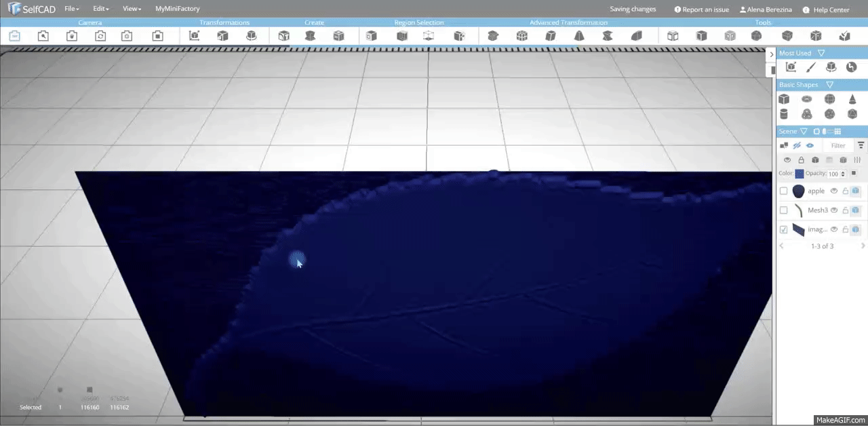Lock the Mesh3 object
Image resolution: width=868 pixels, height=426 pixels.
coord(845,210)
